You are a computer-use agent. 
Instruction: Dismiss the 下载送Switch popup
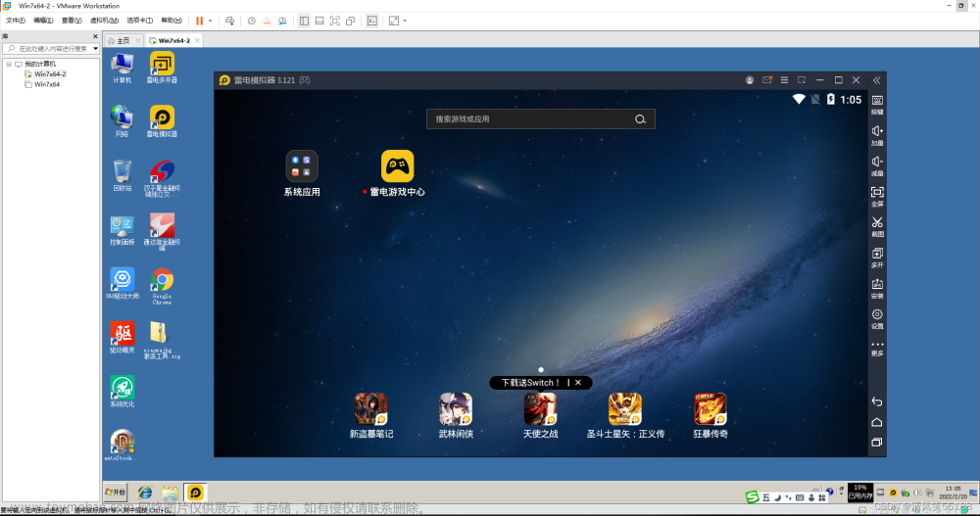pos(578,382)
